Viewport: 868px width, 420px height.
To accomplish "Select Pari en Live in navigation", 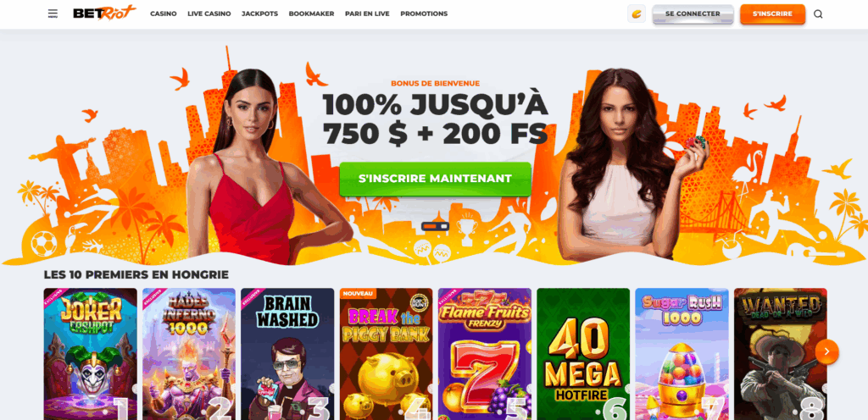I will [367, 14].
